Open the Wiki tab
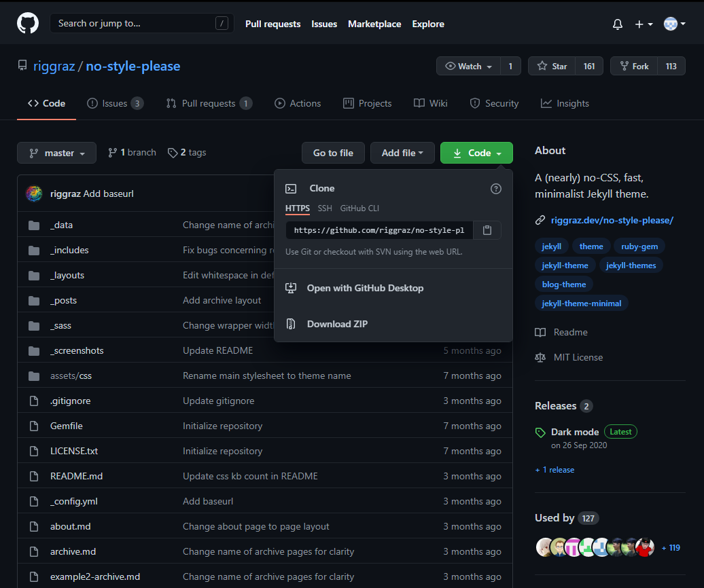 [x=431, y=104]
